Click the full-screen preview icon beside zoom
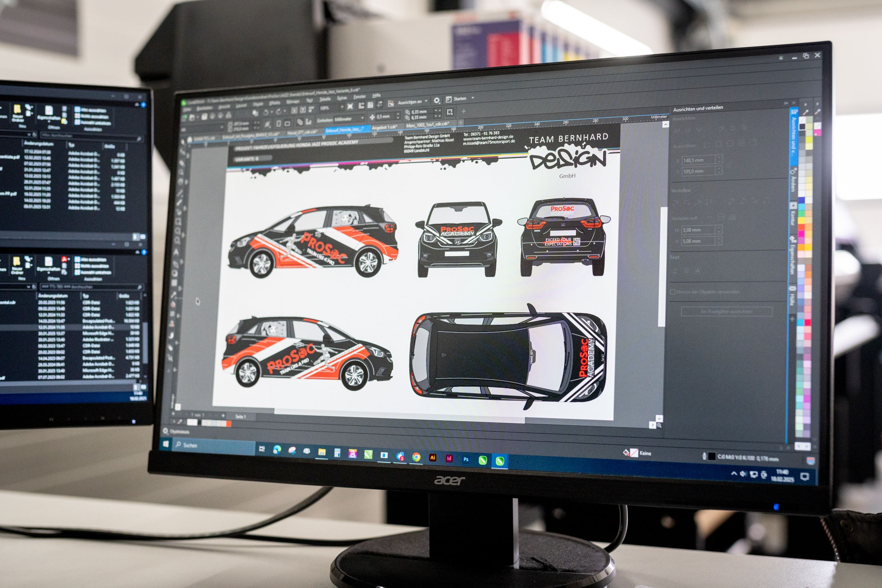882x588 pixels. [350, 107]
